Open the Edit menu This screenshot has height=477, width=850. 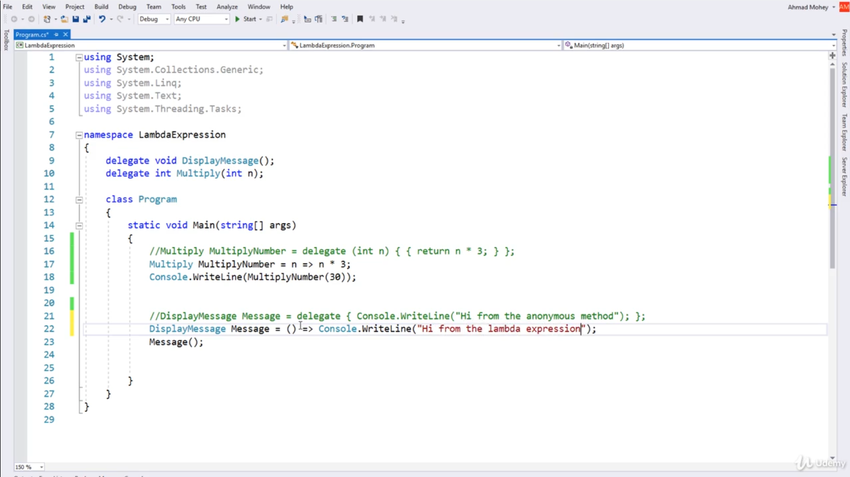point(27,7)
